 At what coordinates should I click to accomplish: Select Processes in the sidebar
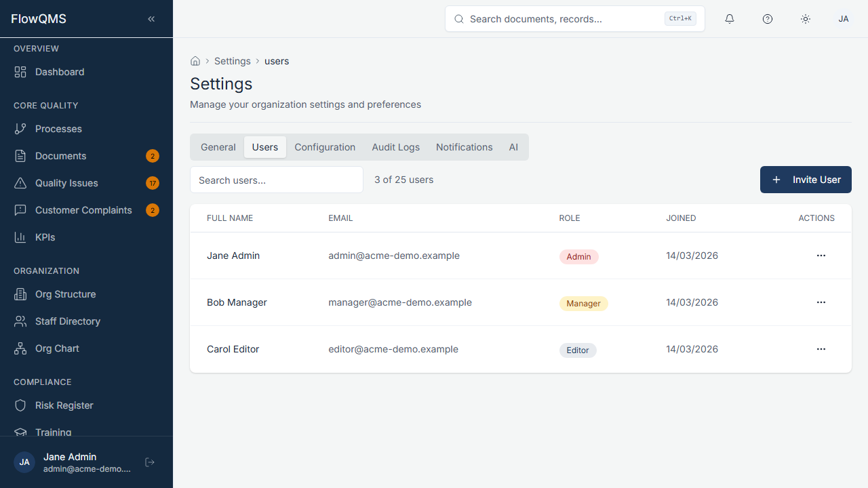(x=58, y=129)
